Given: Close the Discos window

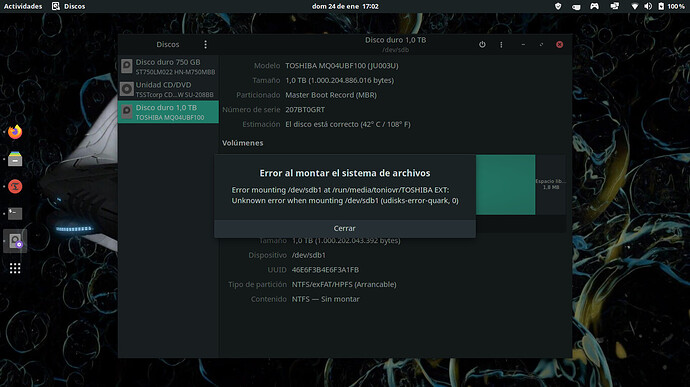Looking at the screenshot, I should click(559, 44).
